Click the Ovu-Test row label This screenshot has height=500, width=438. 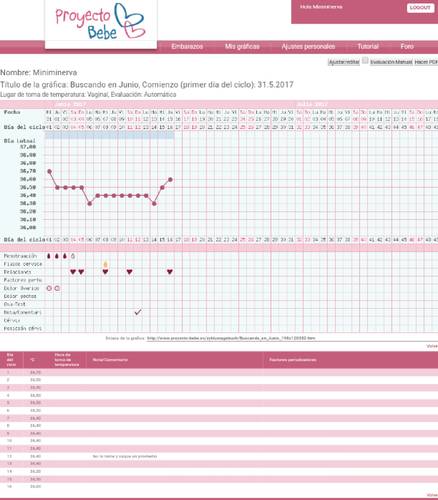coord(14,304)
